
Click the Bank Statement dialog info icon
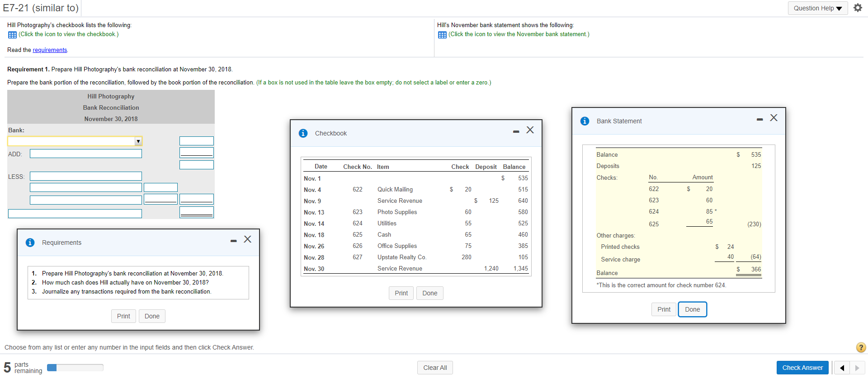pos(585,121)
